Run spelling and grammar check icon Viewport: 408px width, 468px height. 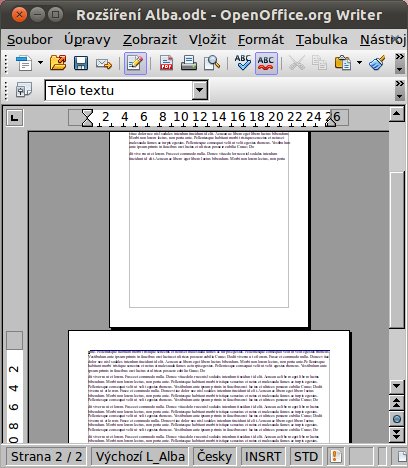coord(243,62)
